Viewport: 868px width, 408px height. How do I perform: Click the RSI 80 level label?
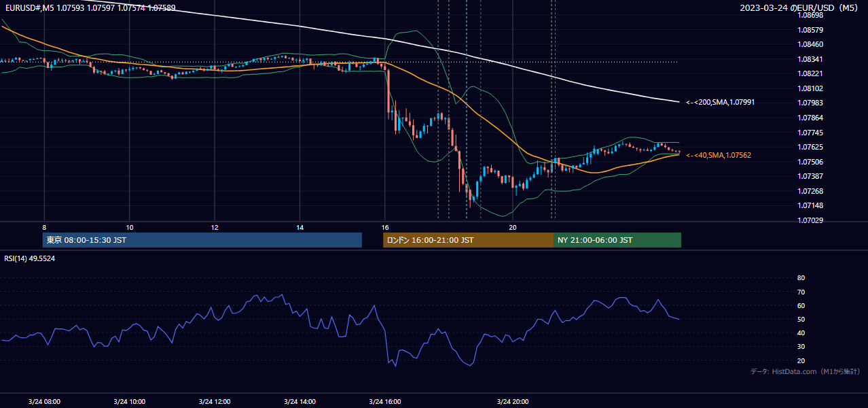pos(801,278)
